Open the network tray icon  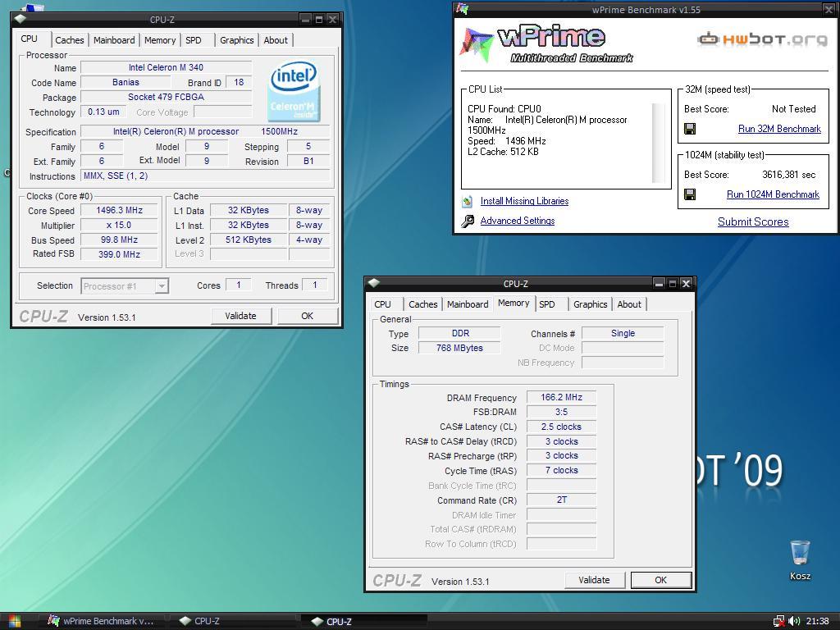[x=779, y=622]
